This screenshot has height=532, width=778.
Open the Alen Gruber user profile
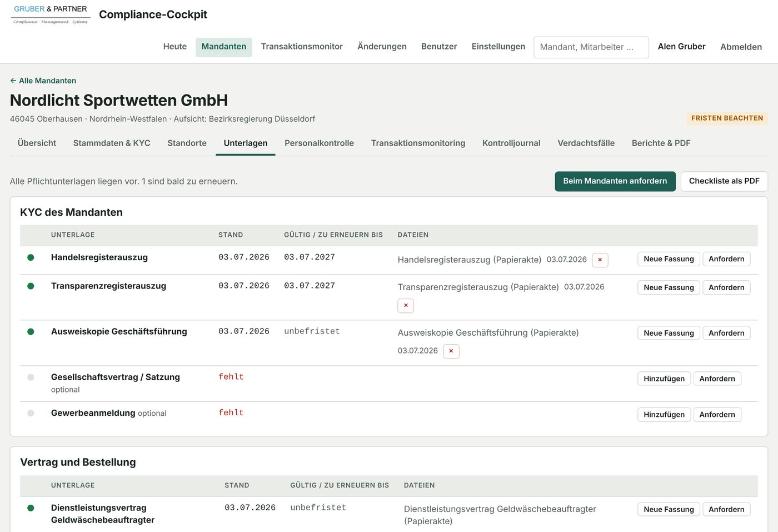coord(682,47)
